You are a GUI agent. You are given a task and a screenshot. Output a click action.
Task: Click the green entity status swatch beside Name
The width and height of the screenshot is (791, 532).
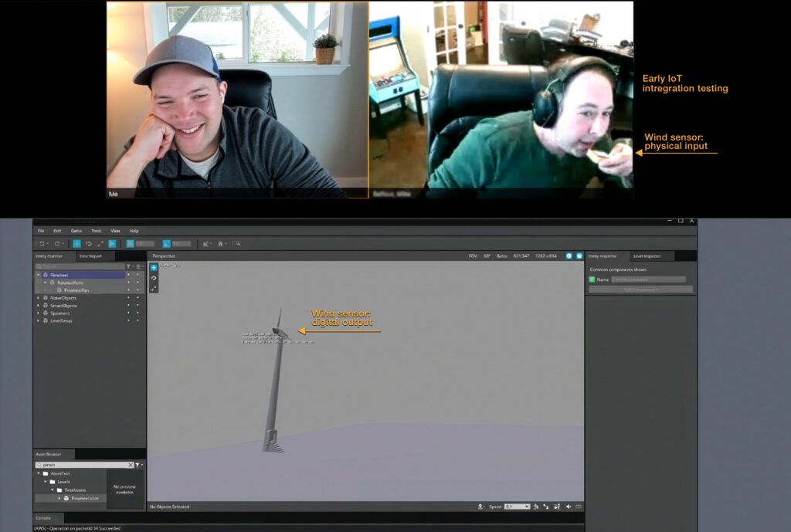coord(592,280)
